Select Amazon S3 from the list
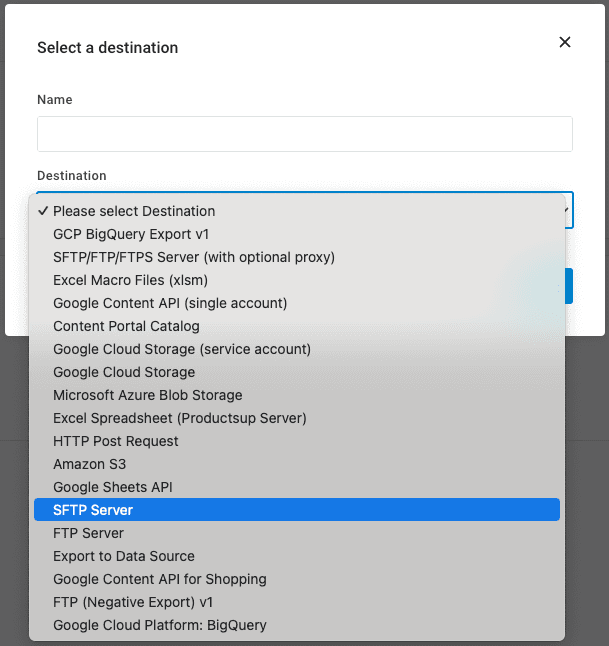Image resolution: width=609 pixels, height=646 pixels. coord(90,464)
